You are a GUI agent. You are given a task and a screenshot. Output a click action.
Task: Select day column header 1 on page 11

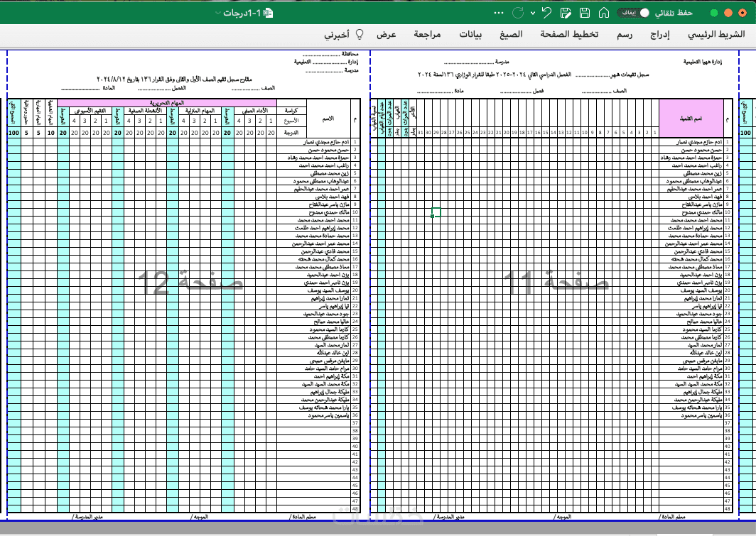[x=655, y=133]
